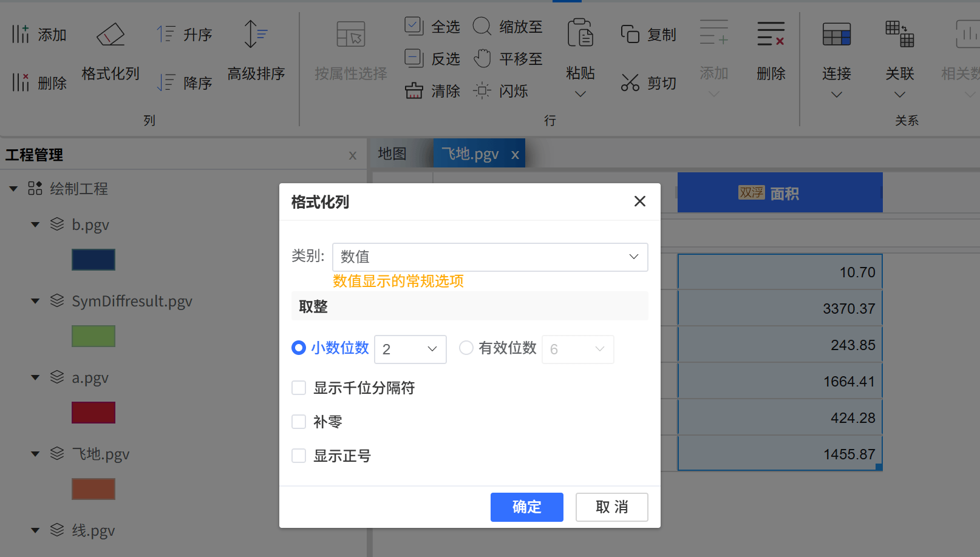Viewport: 980px width, 557px height.
Task: Switch to the 地图 tab
Action: tap(392, 154)
